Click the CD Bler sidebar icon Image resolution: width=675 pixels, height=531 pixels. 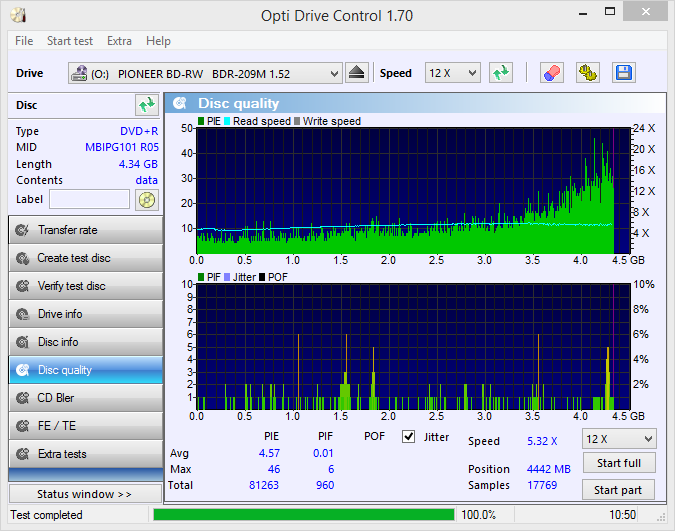(22, 398)
